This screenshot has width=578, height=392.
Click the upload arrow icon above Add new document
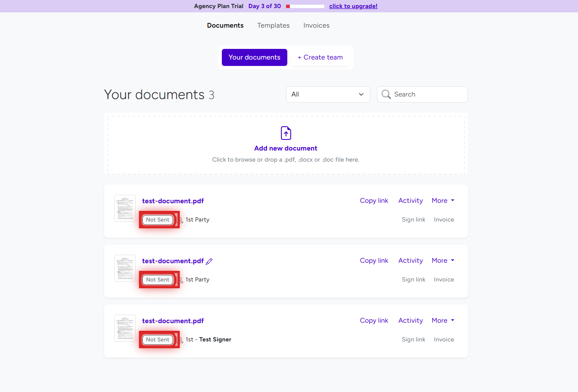286,133
